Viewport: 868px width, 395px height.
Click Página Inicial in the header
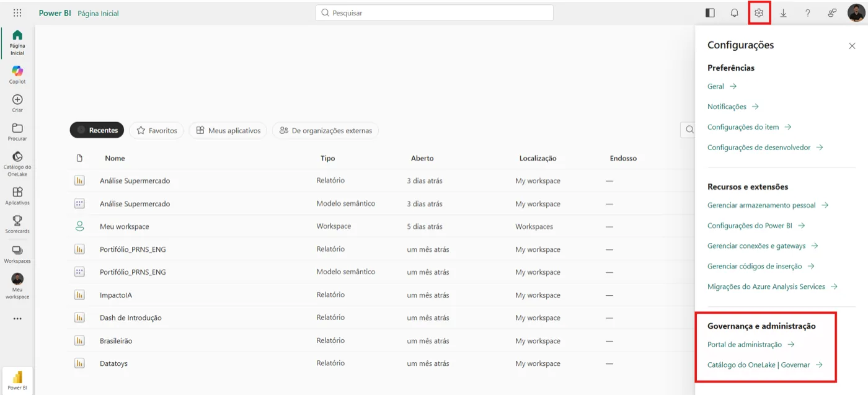tap(98, 13)
